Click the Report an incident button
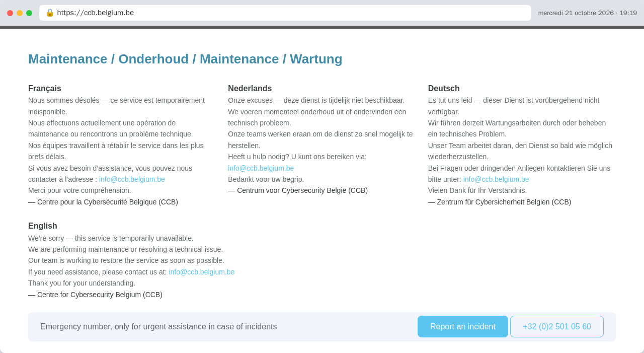644x353 pixels. click(x=463, y=327)
